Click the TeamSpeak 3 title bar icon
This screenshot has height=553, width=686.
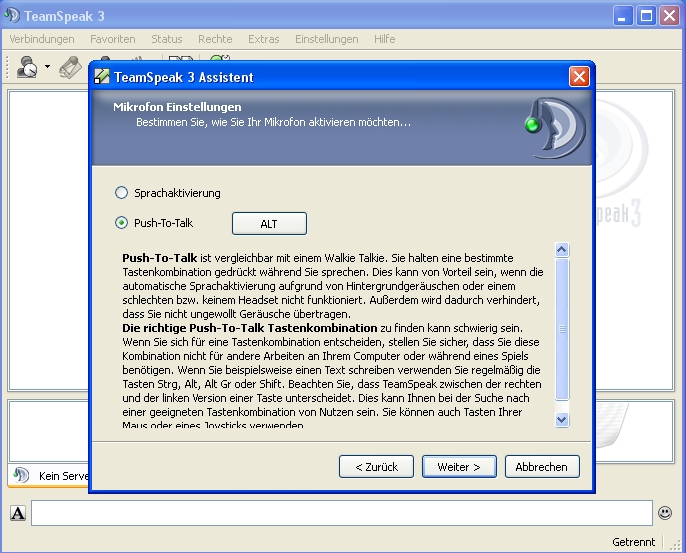pos(12,16)
